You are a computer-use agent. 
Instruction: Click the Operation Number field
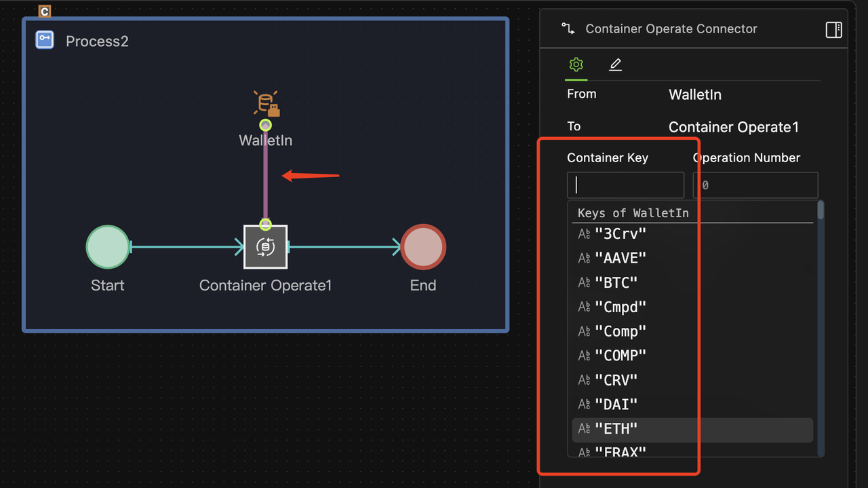coord(755,185)
